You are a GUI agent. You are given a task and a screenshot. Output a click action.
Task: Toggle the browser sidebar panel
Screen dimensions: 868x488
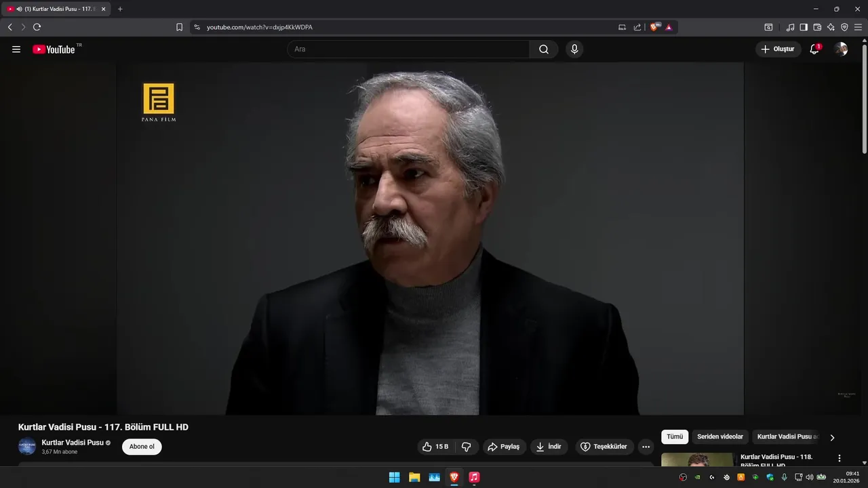tap(804, 27)
